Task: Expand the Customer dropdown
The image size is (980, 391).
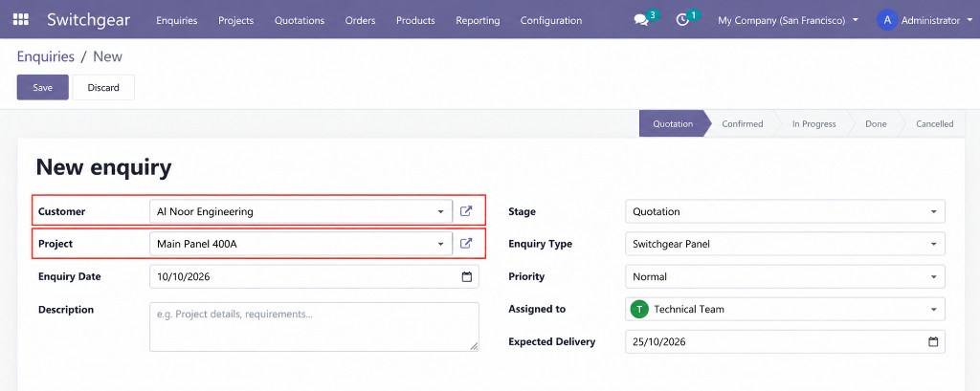Action: (440, 211)
